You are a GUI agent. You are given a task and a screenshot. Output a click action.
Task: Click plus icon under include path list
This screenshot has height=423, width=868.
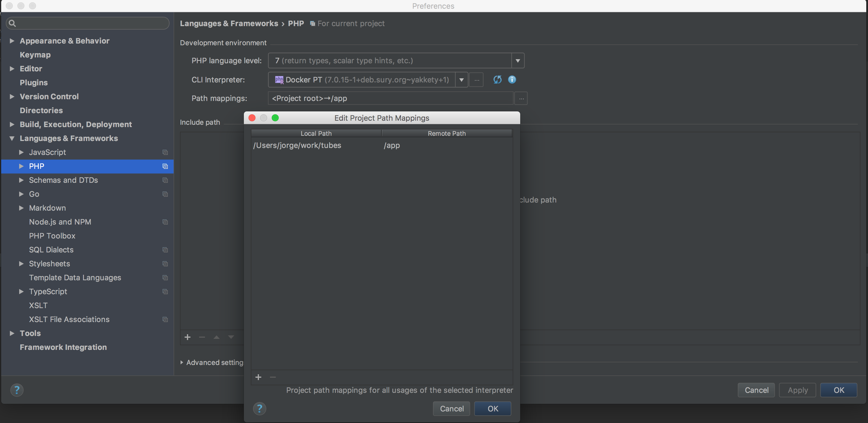point(188,337)
